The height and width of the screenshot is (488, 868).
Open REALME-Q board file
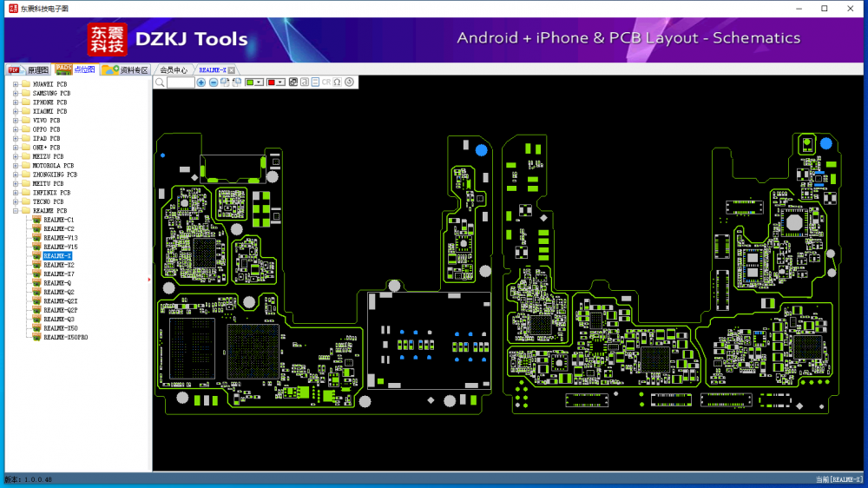tap(57, 283)
